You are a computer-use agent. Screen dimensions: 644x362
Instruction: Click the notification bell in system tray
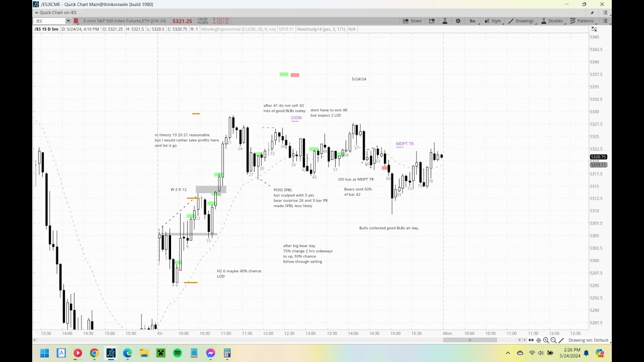pos(586,353)
